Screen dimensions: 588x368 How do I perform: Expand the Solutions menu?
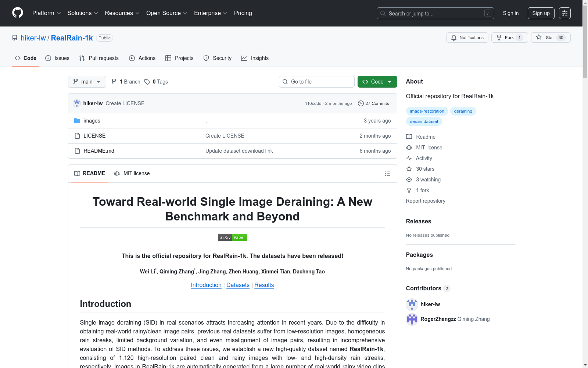click(x=83, y=13)
